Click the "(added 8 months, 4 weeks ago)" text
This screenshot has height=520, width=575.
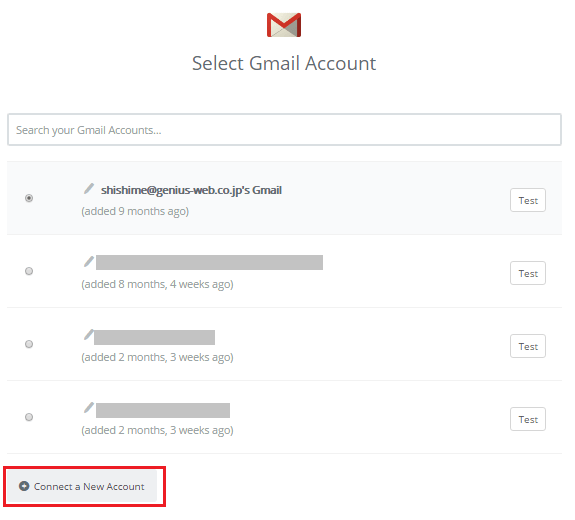pyautogui.click(x=157, y=284)
